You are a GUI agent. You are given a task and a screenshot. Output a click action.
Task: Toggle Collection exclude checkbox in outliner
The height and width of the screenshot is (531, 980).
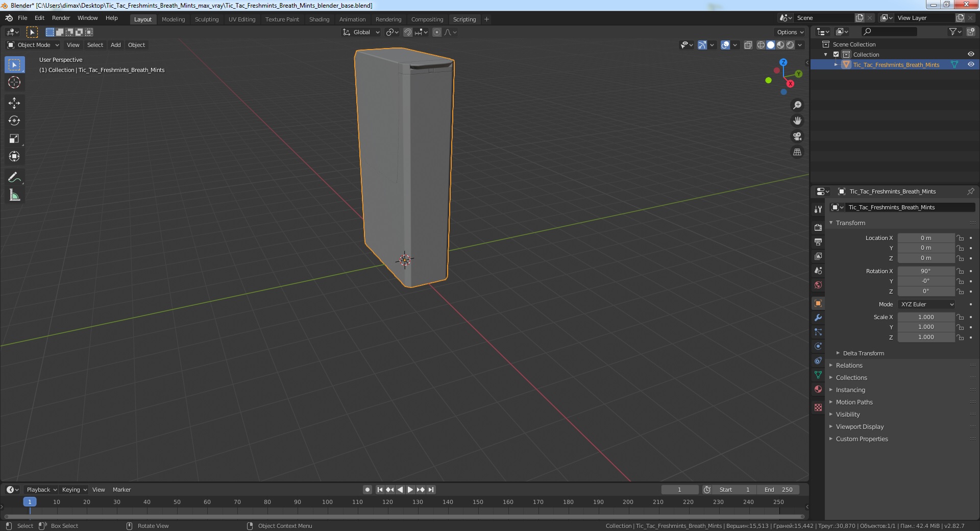836,55
